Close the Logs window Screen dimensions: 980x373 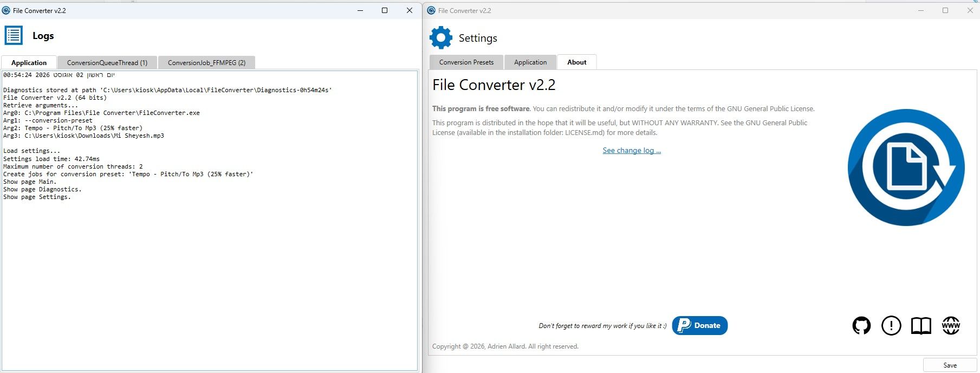pos(410,10)
